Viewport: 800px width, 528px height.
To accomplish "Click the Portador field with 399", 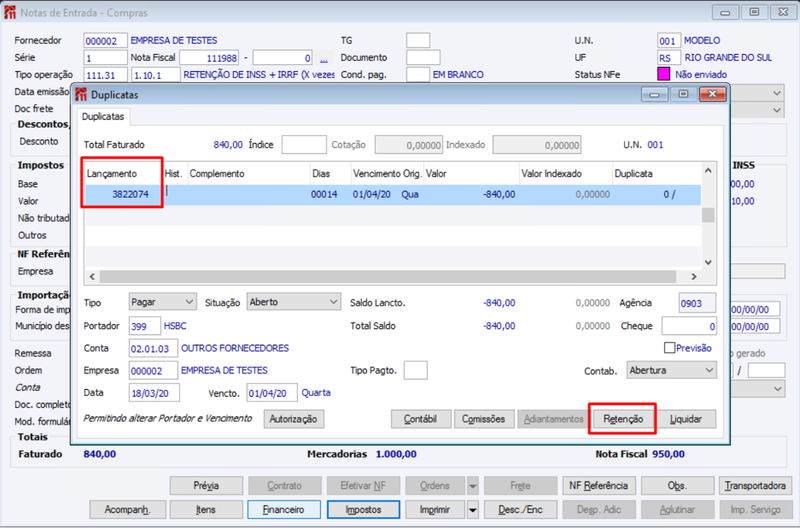I will [x=144, y=326].
